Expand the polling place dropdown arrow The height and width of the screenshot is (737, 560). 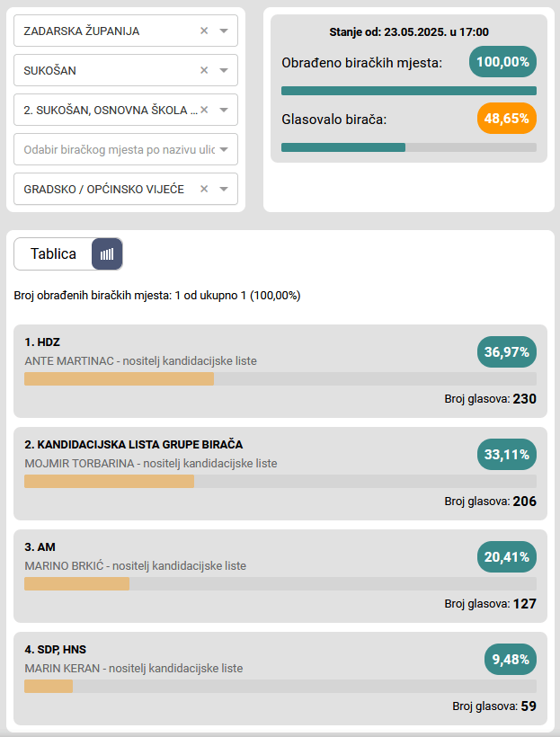pyautogui.click(x=224, y=110)
